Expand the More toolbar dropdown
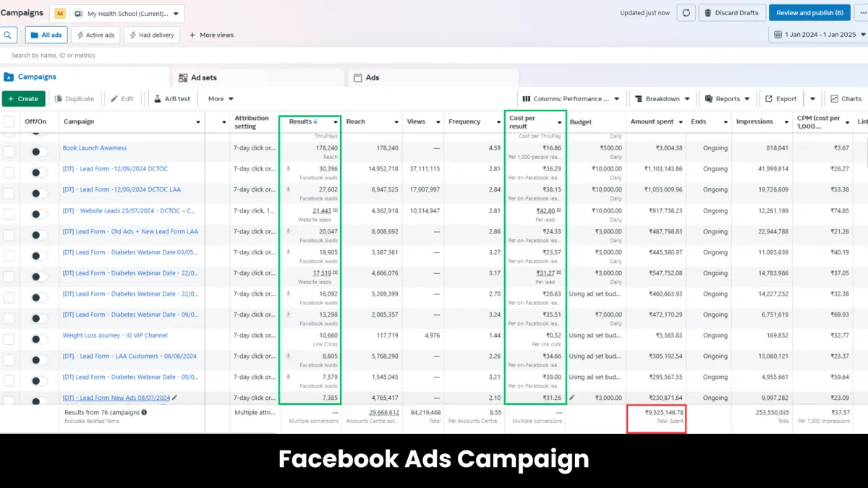Viewport: 868px width, 488px height. [221, 99]
